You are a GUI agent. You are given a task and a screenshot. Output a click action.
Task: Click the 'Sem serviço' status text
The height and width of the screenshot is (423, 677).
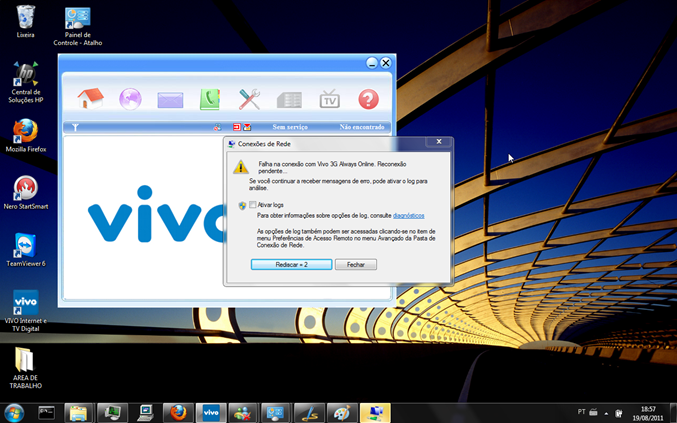290,127
